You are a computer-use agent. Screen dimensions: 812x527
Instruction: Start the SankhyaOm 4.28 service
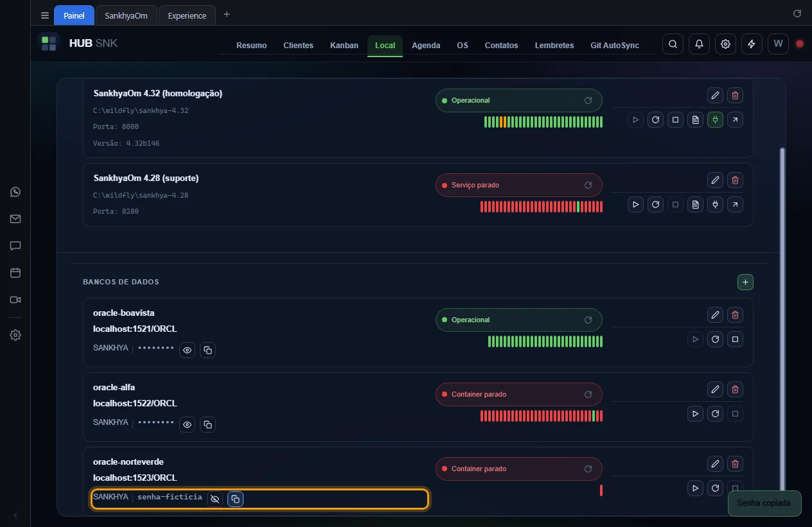[x=635, y=205]
